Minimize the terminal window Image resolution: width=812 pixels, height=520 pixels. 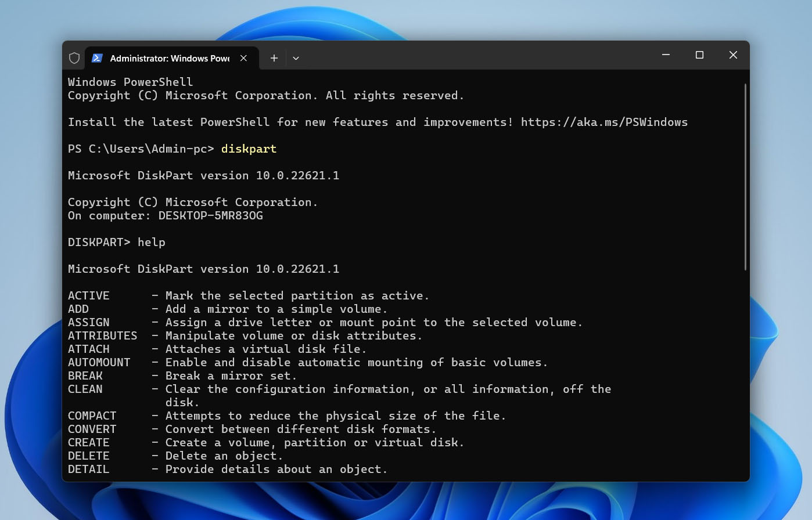point(666,55)
